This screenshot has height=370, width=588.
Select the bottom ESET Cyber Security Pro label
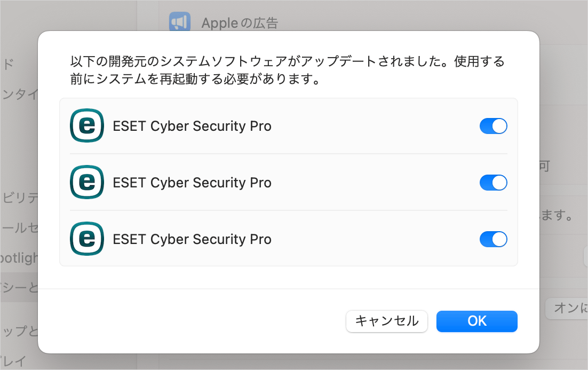192,239
